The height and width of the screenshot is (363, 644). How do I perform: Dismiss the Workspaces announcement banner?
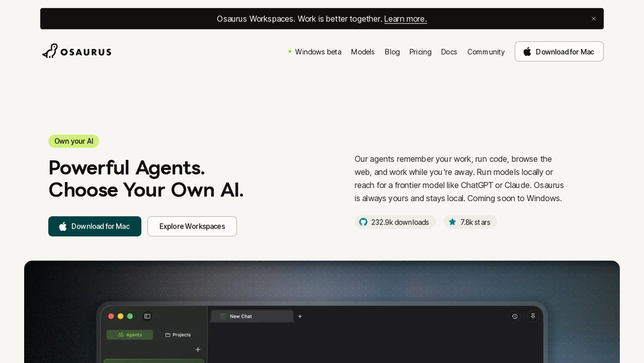pos(594,19)
